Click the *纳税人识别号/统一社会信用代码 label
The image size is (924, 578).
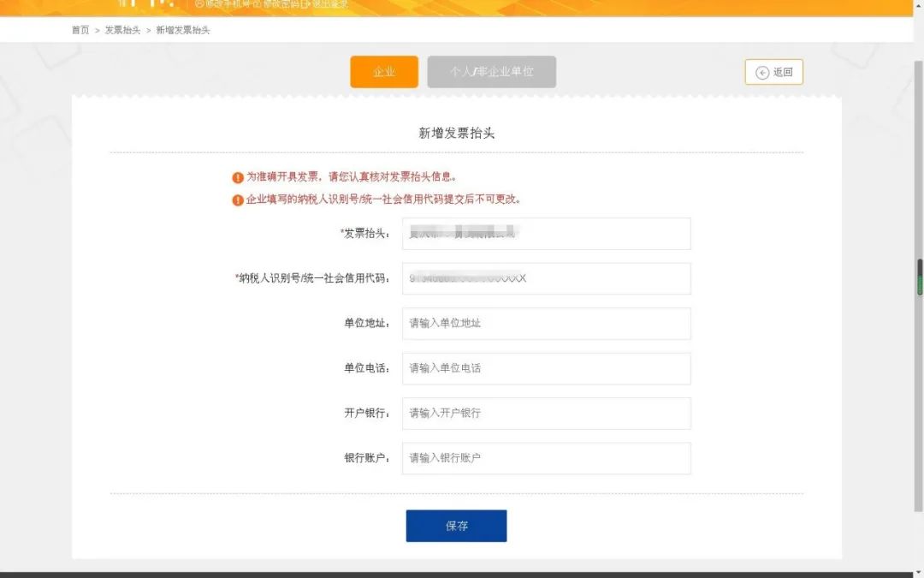312,278
